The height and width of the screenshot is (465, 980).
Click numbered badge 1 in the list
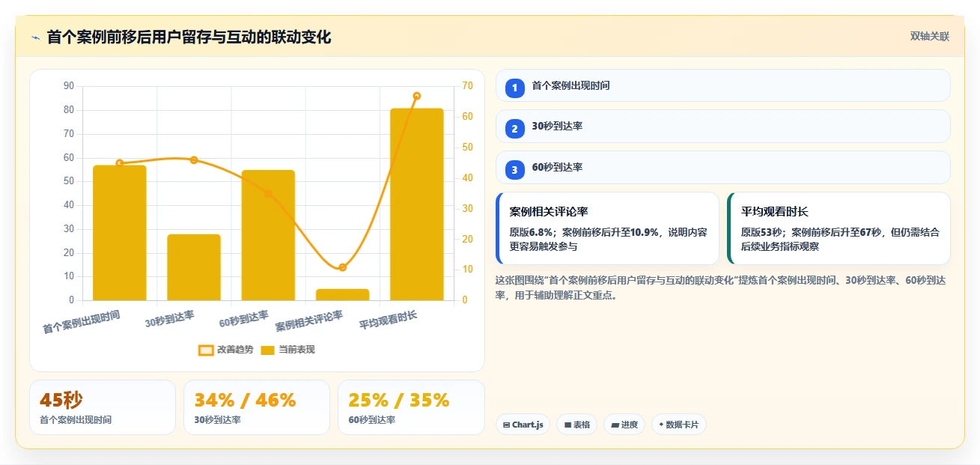coord(514,88)
